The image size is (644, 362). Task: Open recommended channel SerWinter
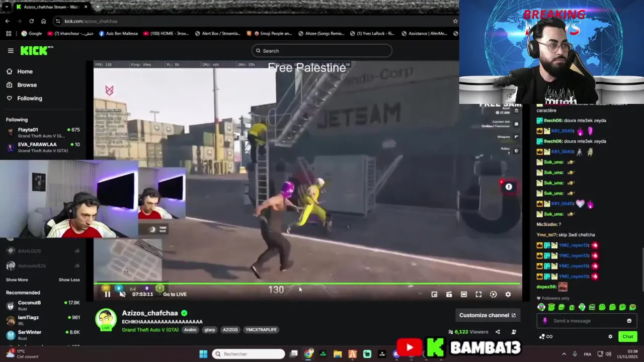[x=43, y=335]
